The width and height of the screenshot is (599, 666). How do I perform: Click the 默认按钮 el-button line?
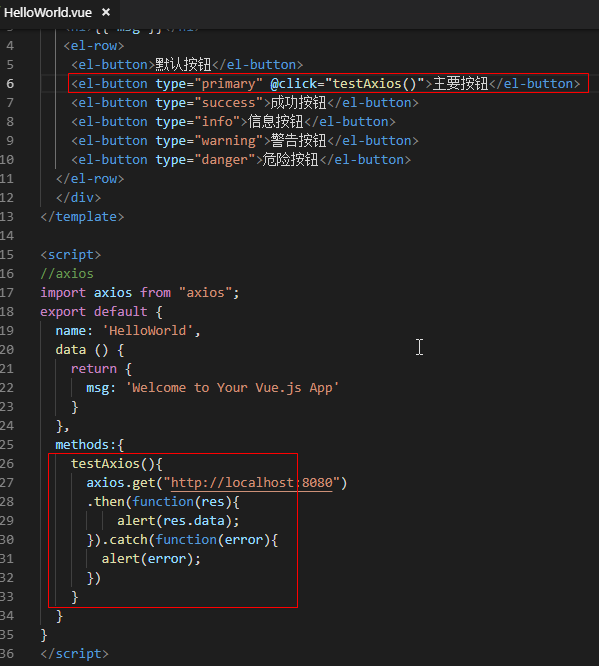point(187,65)
